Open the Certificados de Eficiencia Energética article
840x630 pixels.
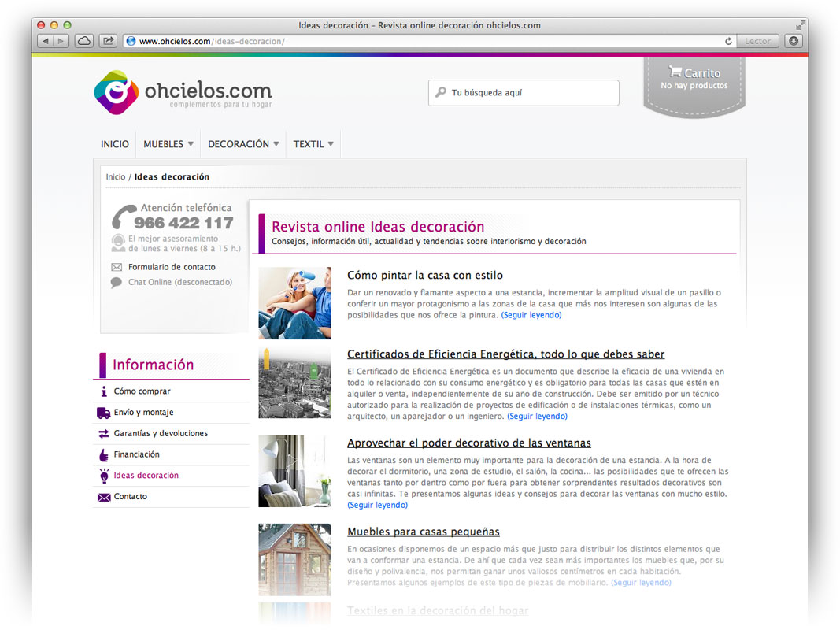click(x=505, y=354)
